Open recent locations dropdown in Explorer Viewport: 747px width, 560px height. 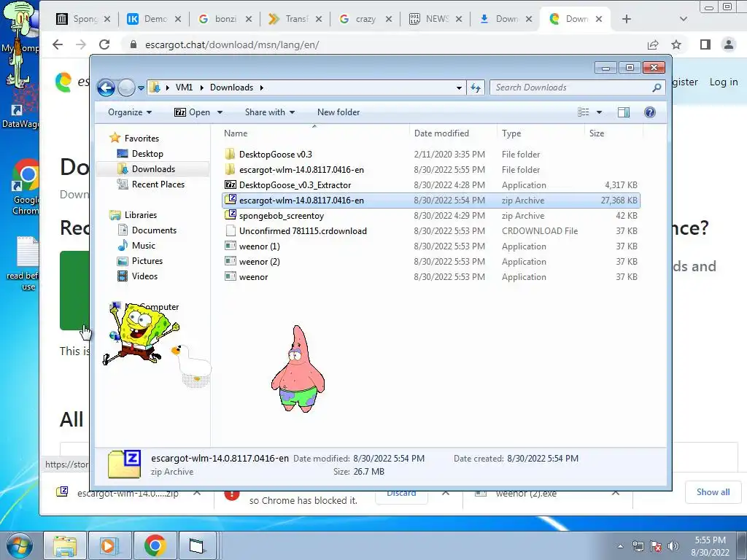141,88
